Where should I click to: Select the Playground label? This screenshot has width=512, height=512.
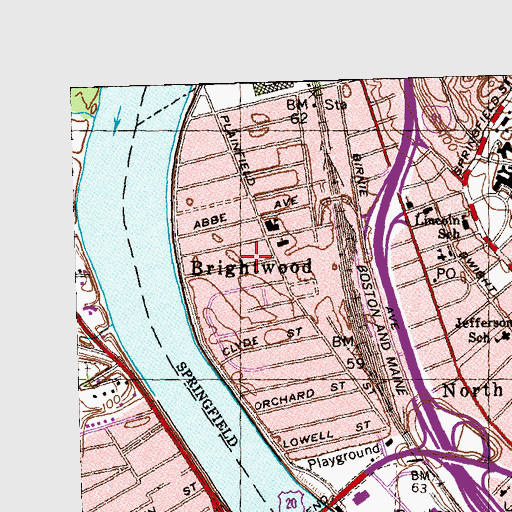point(343,457)
